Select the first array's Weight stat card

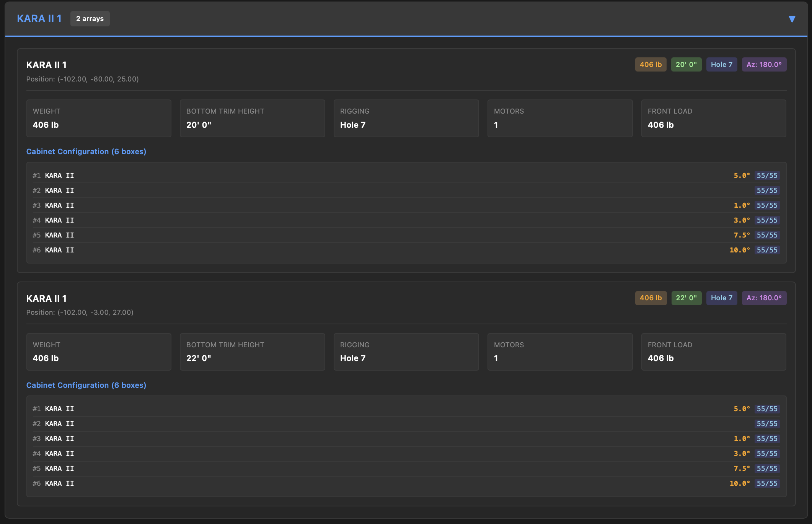coord(99,118)
